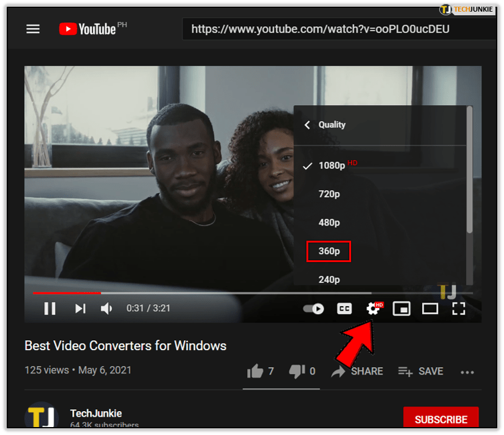Toggle closed captions on

[344, 309]
